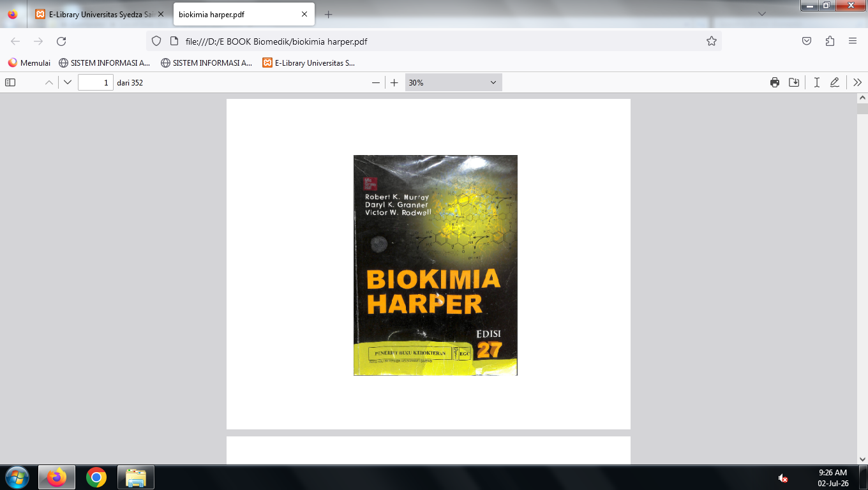
Task: Zoom out with the minus button
Action: 376,82
